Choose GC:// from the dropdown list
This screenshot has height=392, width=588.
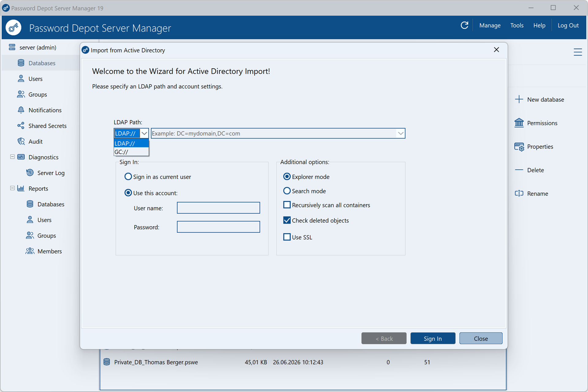131,152
